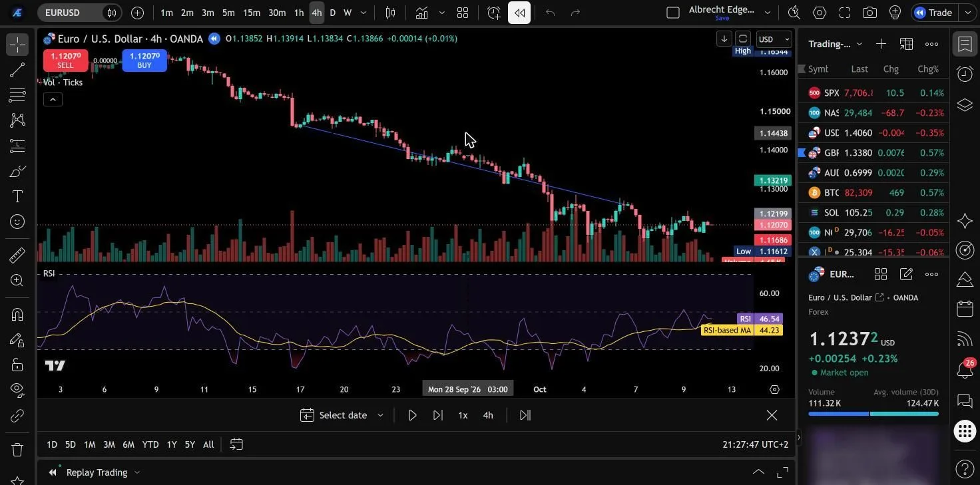Open the 1x replay speed selector
Screen dimensions: 980x485
(x=463, y=415)
